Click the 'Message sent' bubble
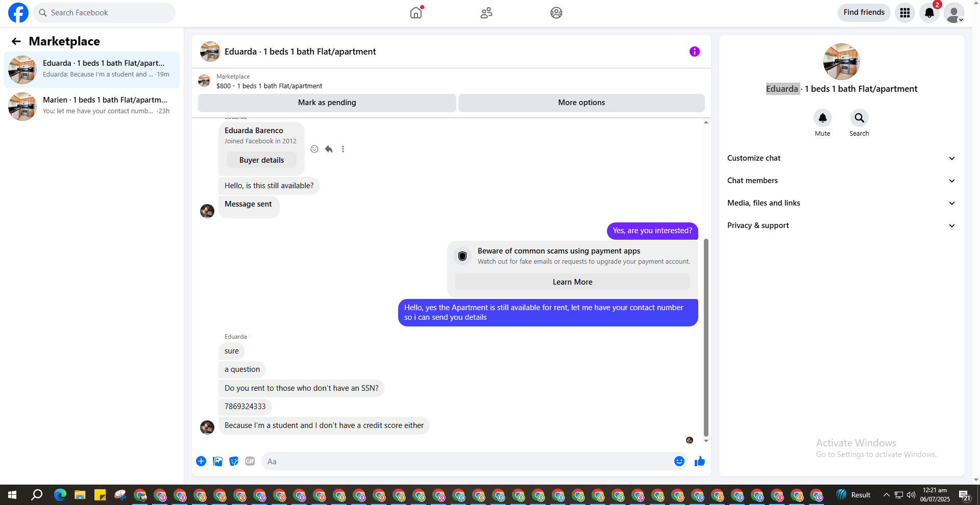The width and height of the screenshot is (980, 505). (x=249, y=207)
